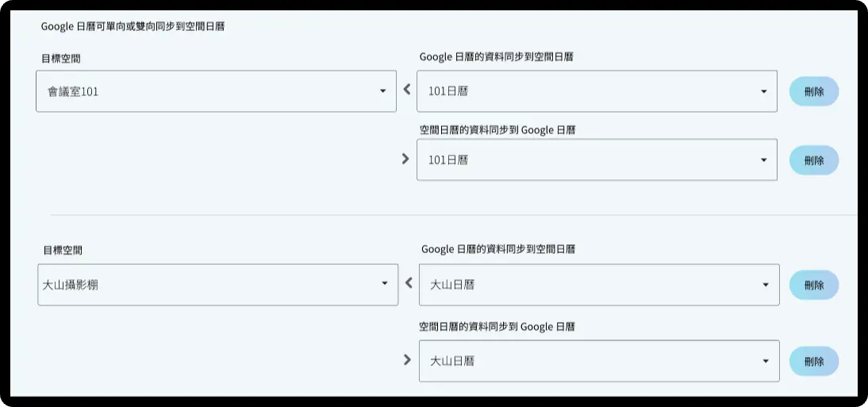Click the right chevron before second 大山日曆 field
This screenshot has width=868, height=407.
(407, 359)
